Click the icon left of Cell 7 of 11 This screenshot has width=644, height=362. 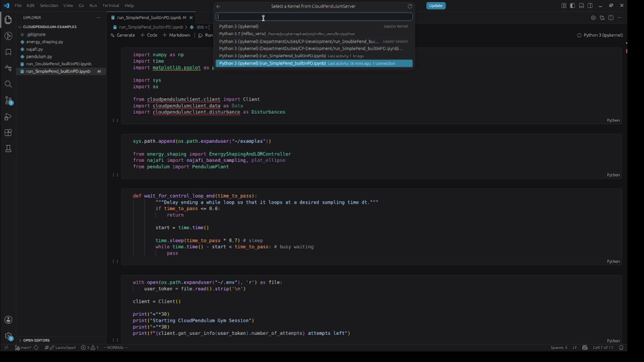coord(585,348)
